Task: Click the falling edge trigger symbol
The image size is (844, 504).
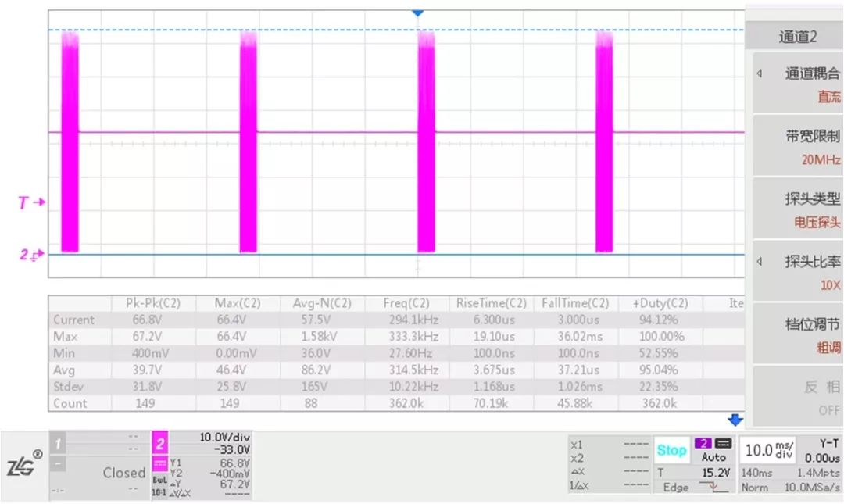Action: coord(710,488)
